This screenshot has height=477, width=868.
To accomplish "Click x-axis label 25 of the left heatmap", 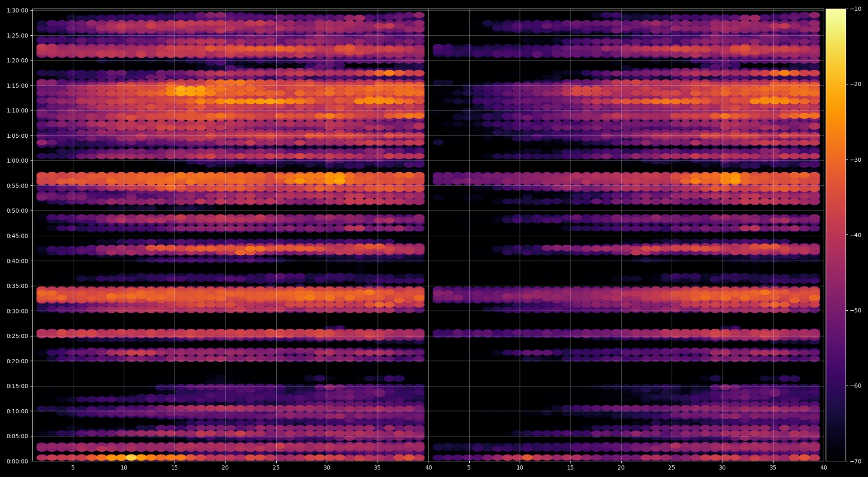I will (276, 468).
